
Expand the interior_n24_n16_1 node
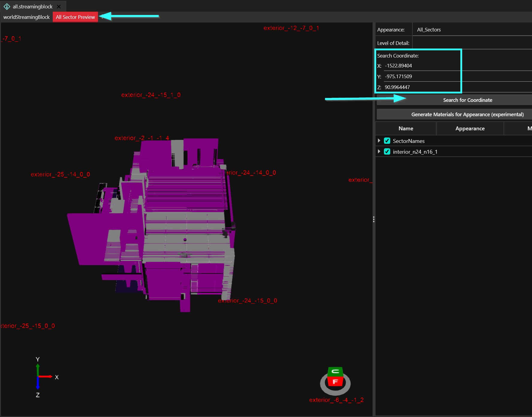pos(379,152)
